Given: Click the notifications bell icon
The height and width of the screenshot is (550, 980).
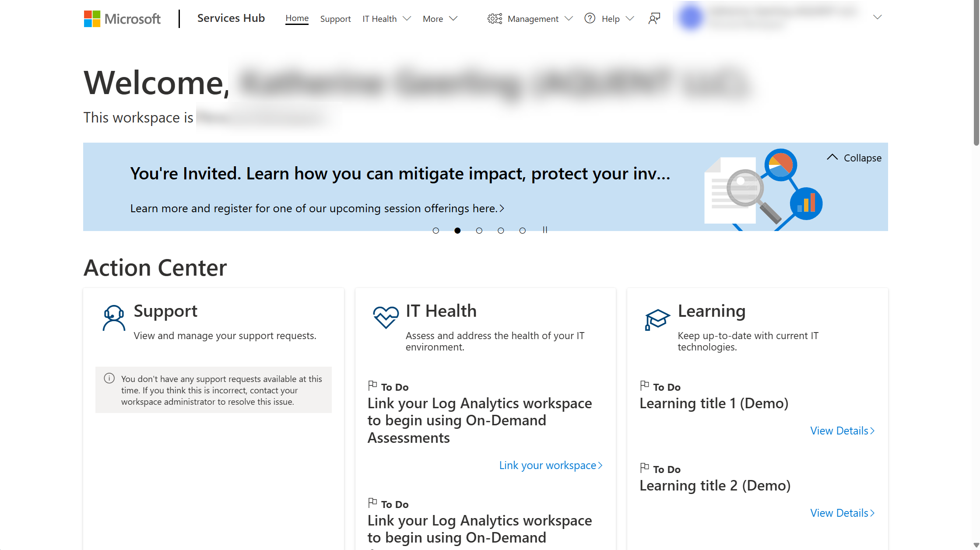Looking at the screenshot, I should pos(653,18).
